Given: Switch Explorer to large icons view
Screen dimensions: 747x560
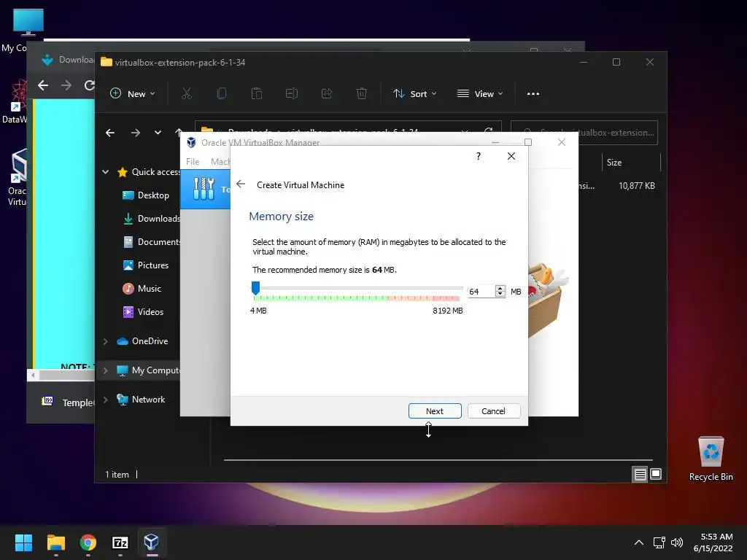Looking at the screenshot, I should pyautogui.click(x=656, y=474).
